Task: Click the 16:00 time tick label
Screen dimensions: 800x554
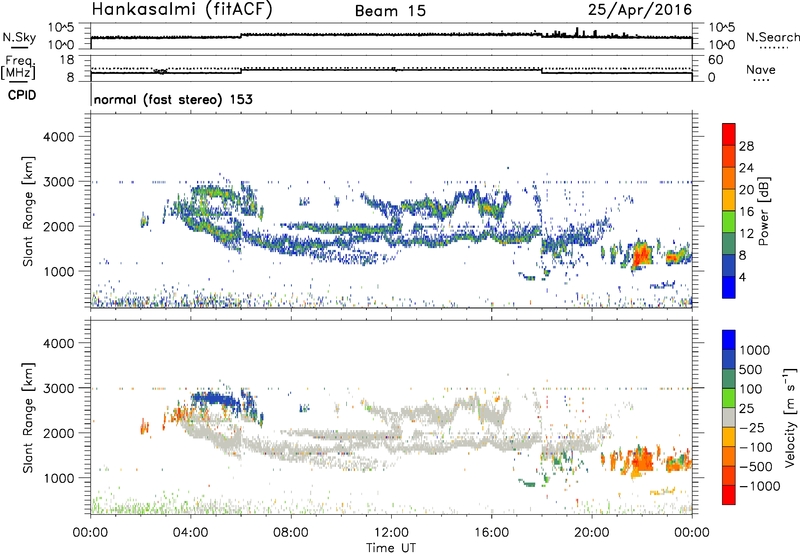Action: 491,533
